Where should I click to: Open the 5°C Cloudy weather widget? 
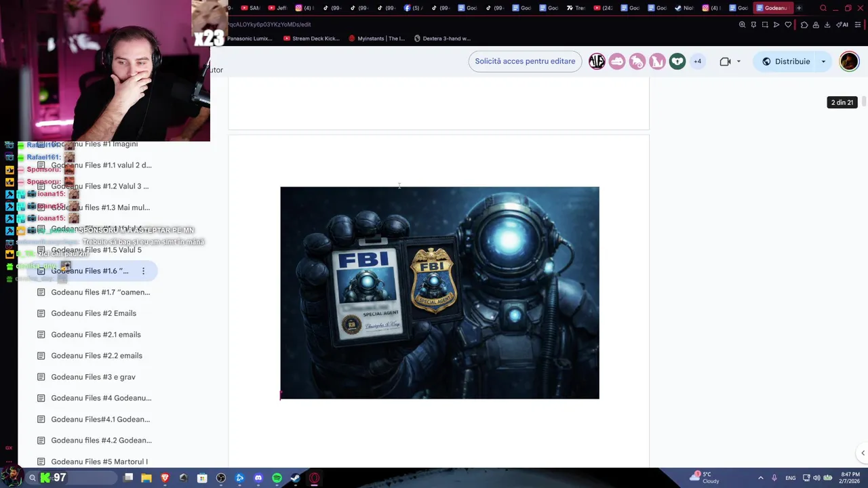tap(705, 478)
